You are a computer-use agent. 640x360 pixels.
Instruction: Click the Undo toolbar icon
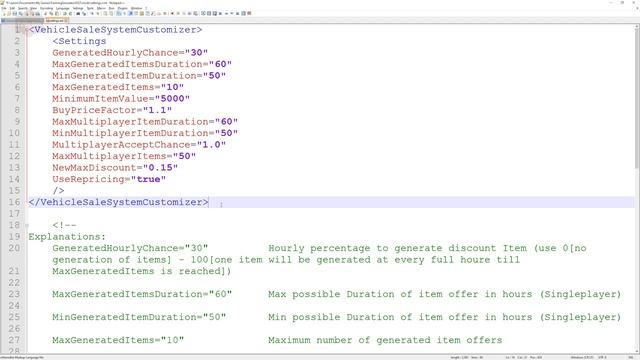point(64,13)
